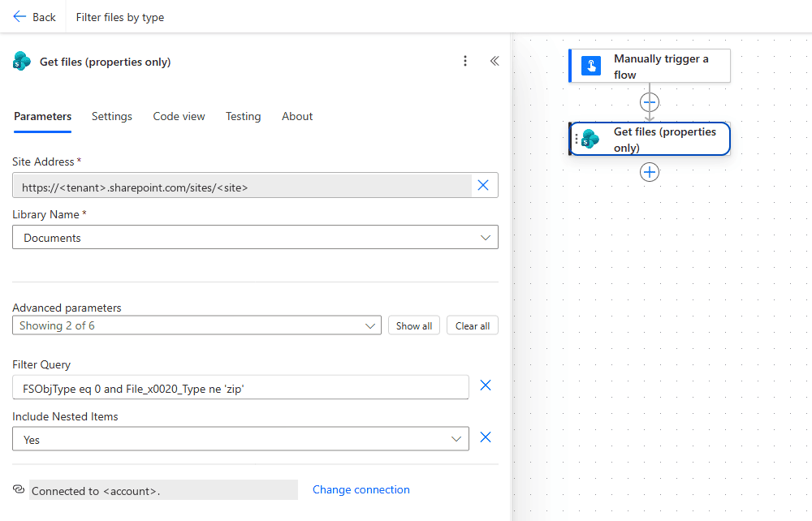812x521 pixels.
Task: Insert step between trigger and Get files
Action: pos(650,102)
